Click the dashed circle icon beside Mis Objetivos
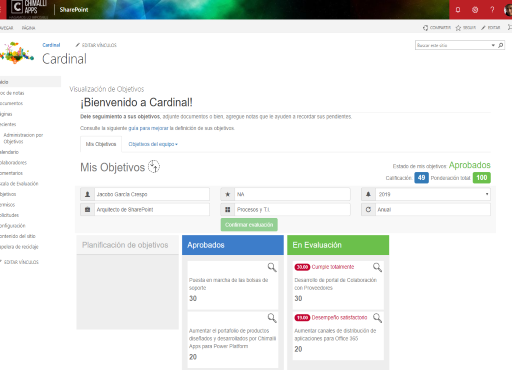This screenshot has width=512, height=384. coord(154,166)
